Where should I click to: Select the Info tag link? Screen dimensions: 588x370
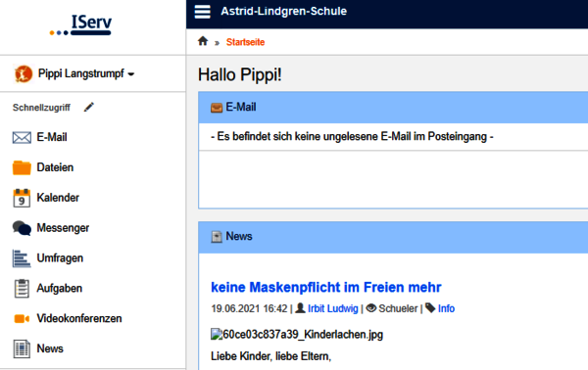pos(446,308)
